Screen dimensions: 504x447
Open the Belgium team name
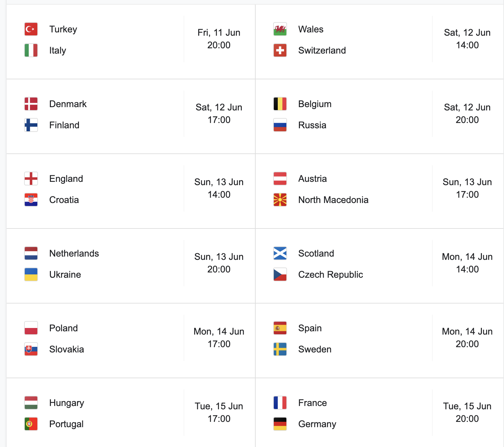pyautogui.click(x=315, y=104)
